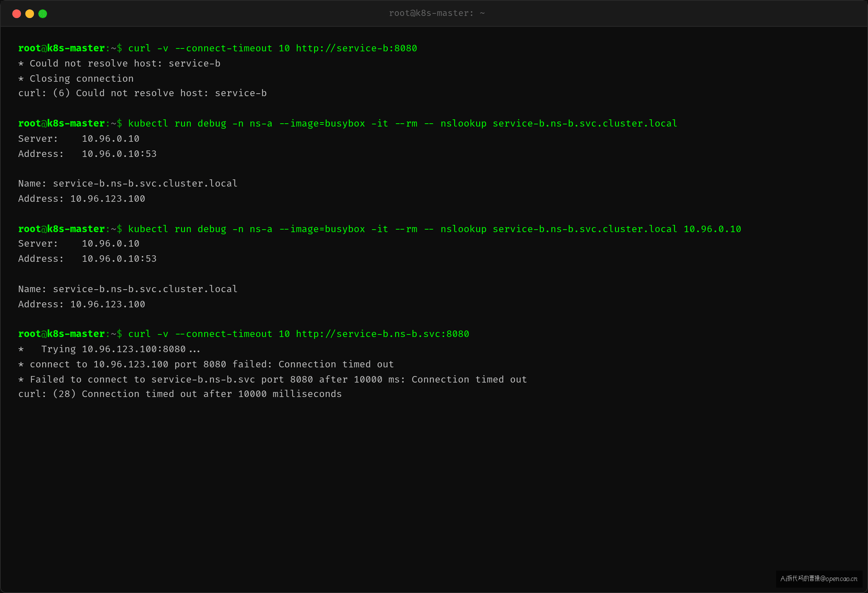The height and width of the screenshot is (593, 868).
Task: Click the line '* Trying 10.96.123.100:8080...'
Action: click(x=110, y=349)
